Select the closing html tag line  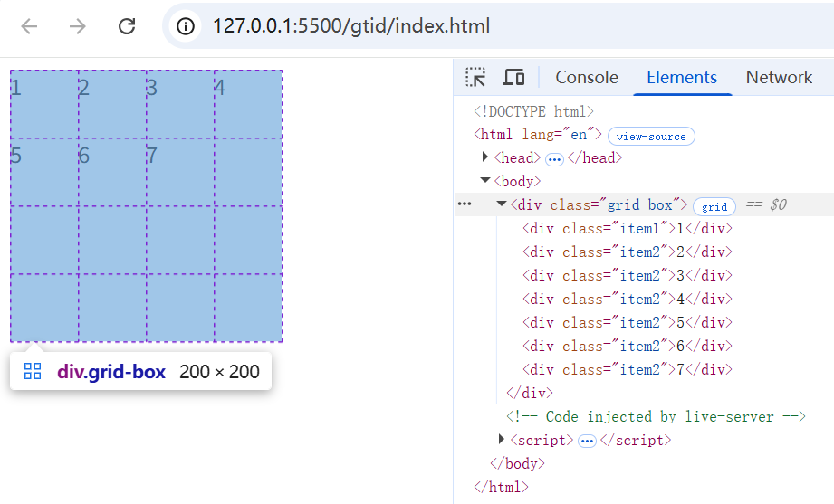501,487
